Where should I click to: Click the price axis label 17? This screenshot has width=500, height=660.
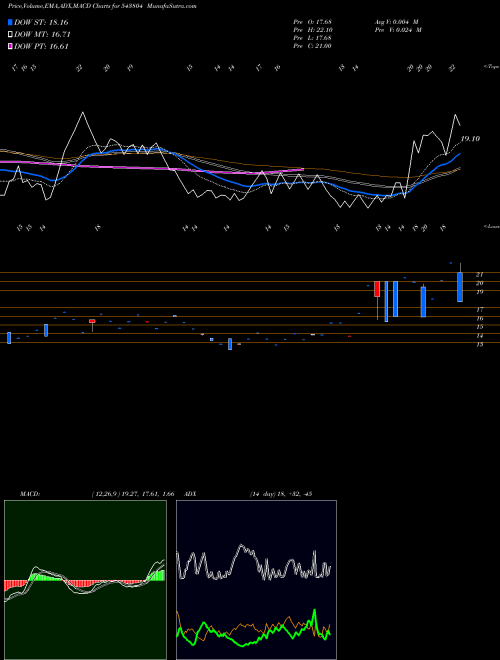point(479,309)
